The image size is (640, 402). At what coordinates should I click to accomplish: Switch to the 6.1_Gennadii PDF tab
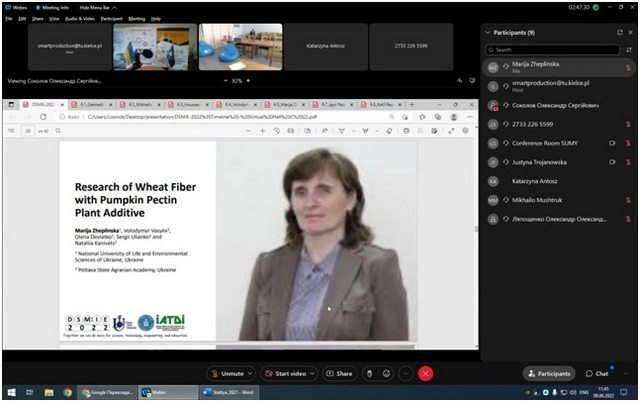coord(91,105)
